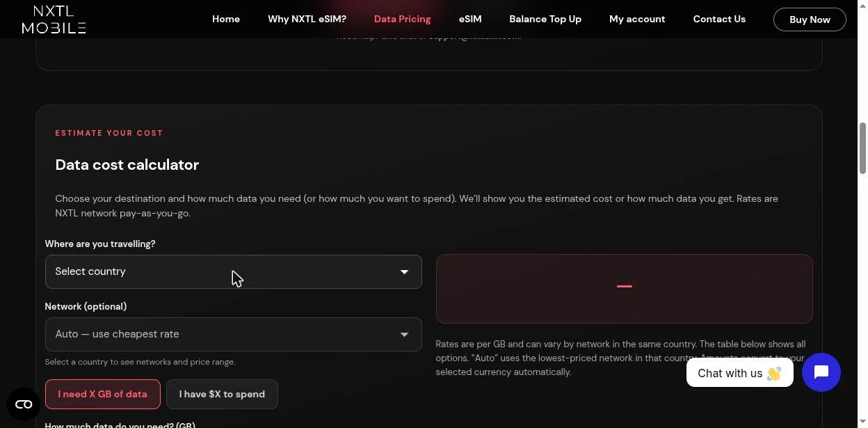Go to Contact Us page
Image resolution: width=868 pixels, height=428 pixels.
tap(719, 19)
